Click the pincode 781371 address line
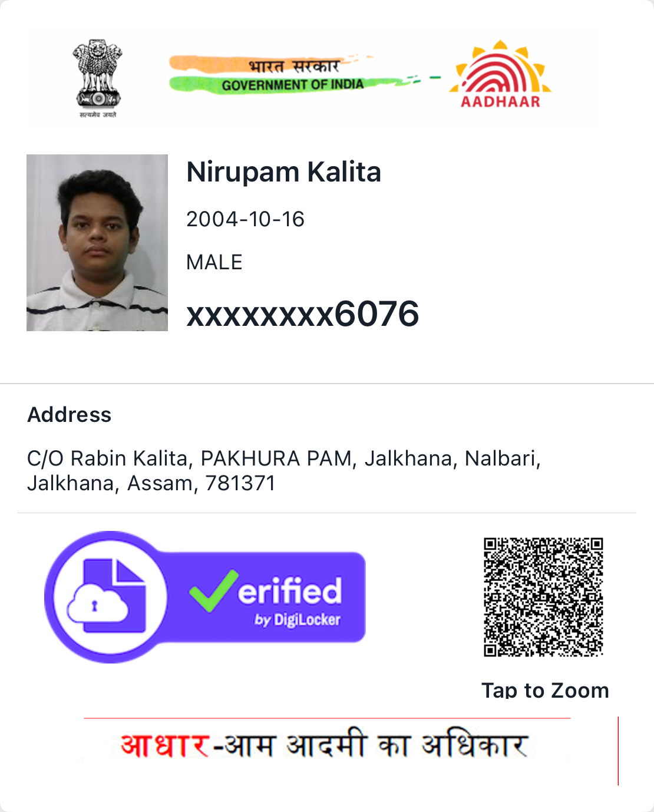Screen dimensions: 654x812 151,483
